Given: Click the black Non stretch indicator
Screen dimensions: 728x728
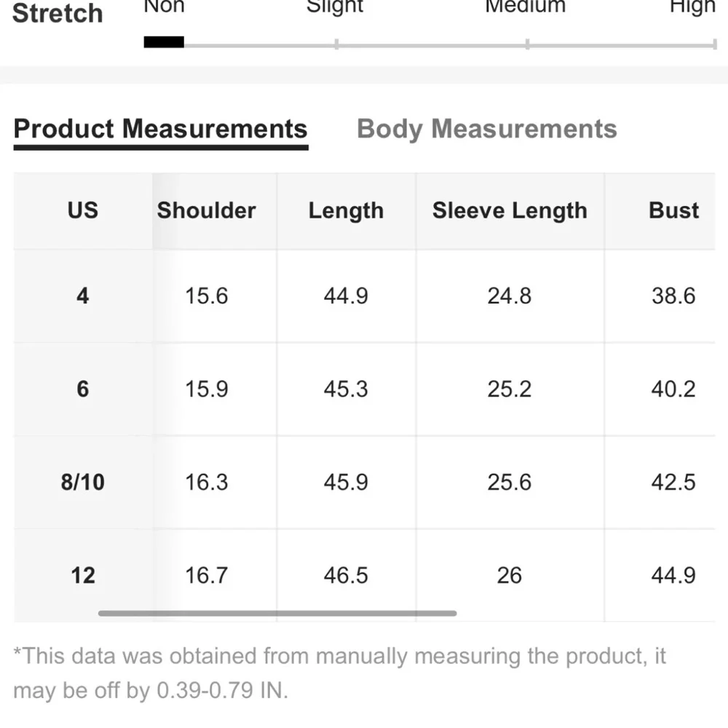Looking at the screenshot, I should point(164,42).
